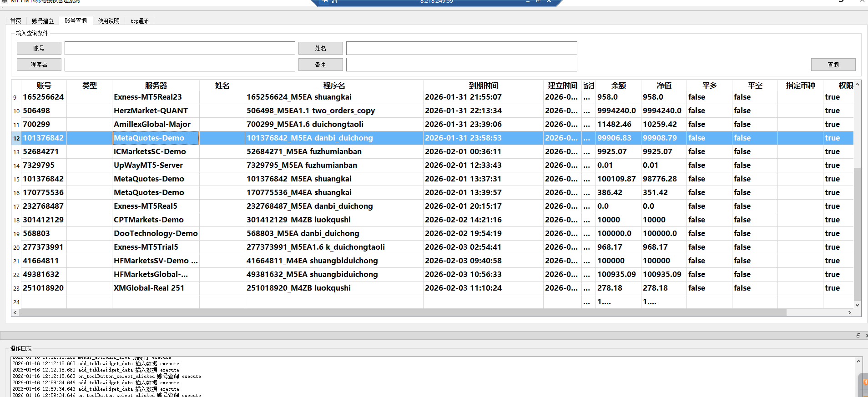Click the 操作日志 scrollbar up arrow
The image size is (868, 397).
pos(858,361)
